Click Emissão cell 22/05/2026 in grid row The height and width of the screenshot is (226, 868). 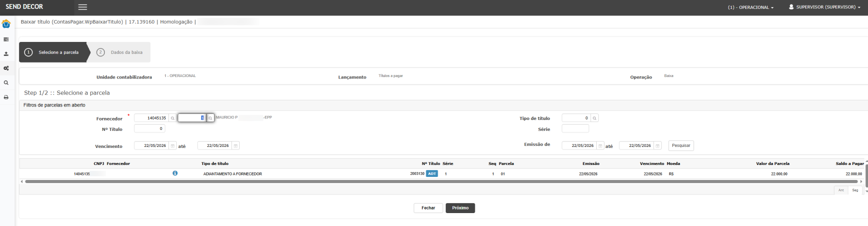pos(588,174)
